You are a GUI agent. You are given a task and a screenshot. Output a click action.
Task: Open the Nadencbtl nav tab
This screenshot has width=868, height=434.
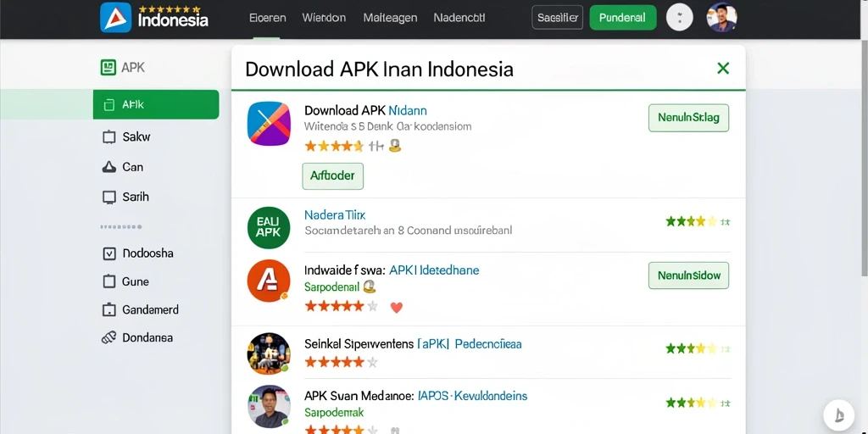[x=459, y=18]
